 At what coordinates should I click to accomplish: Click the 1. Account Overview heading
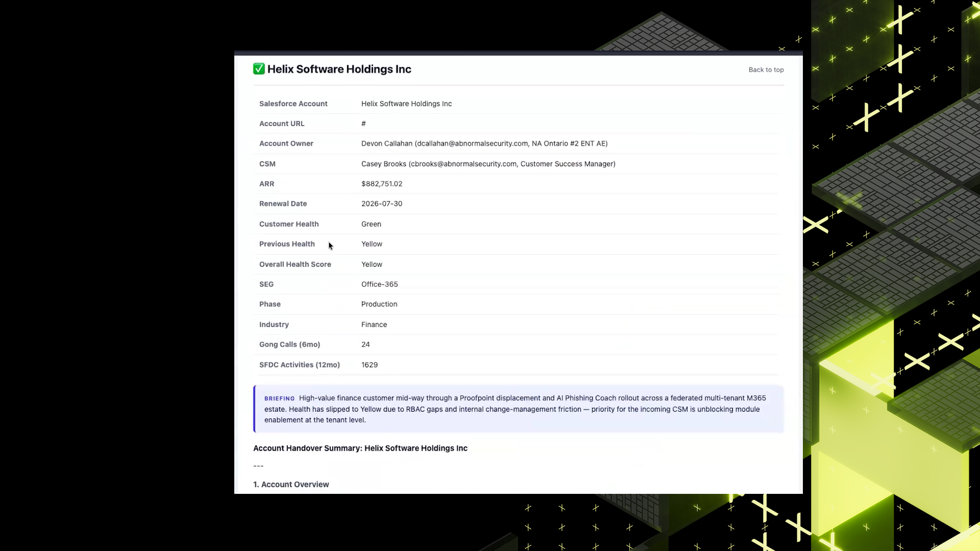coord(291,485)
